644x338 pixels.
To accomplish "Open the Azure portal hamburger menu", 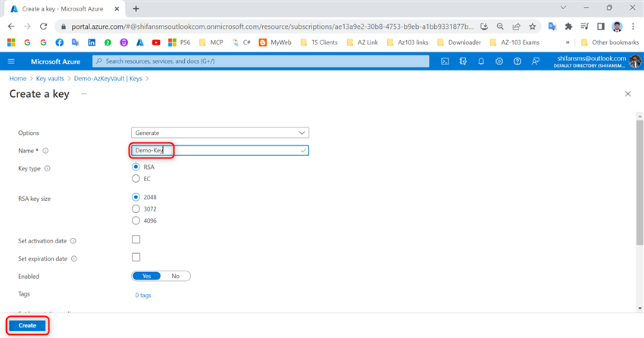I will (x=11, y=61).
